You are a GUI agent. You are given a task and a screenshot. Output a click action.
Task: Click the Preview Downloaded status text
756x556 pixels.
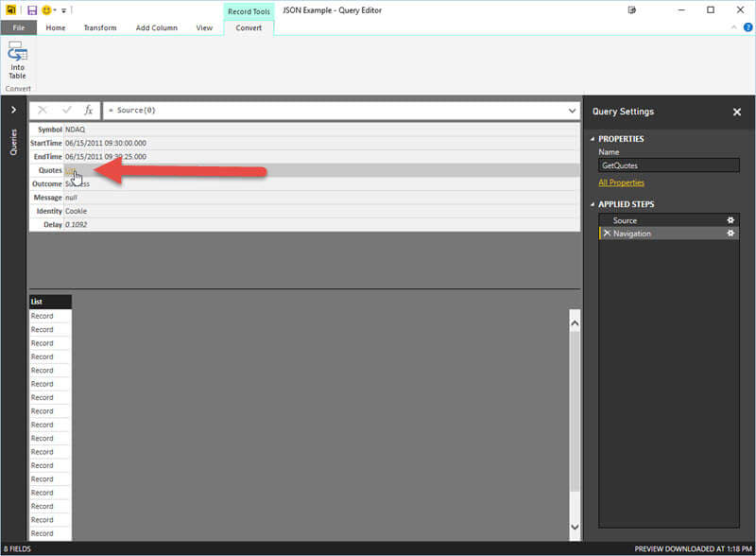(693, 548)
